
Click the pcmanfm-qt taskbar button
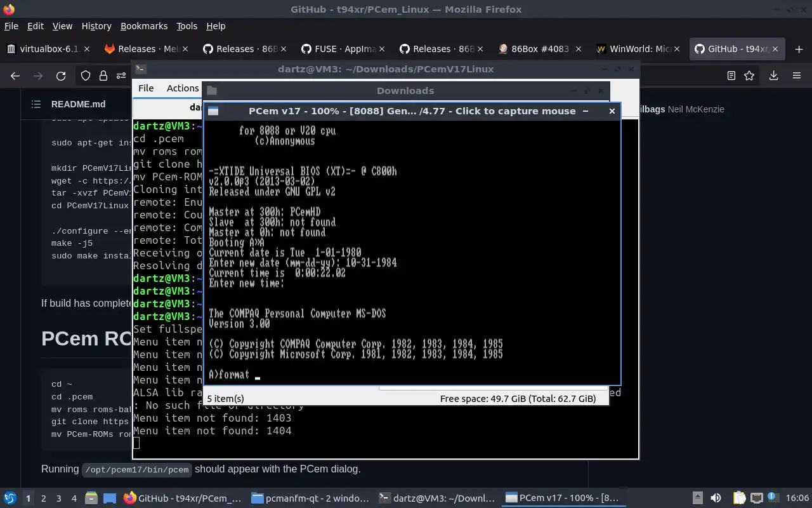[x=310, y=498]
